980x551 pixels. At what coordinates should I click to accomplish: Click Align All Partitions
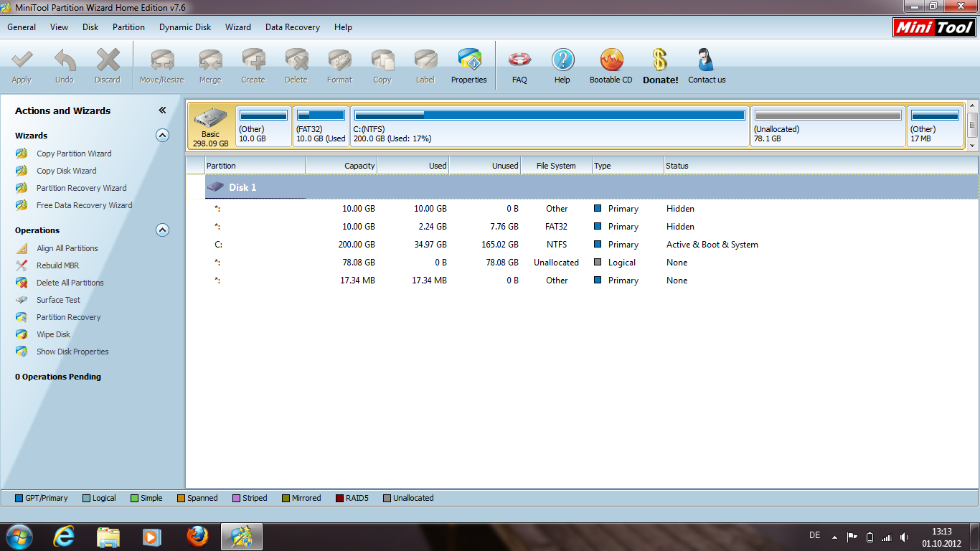tap(67, 248)
